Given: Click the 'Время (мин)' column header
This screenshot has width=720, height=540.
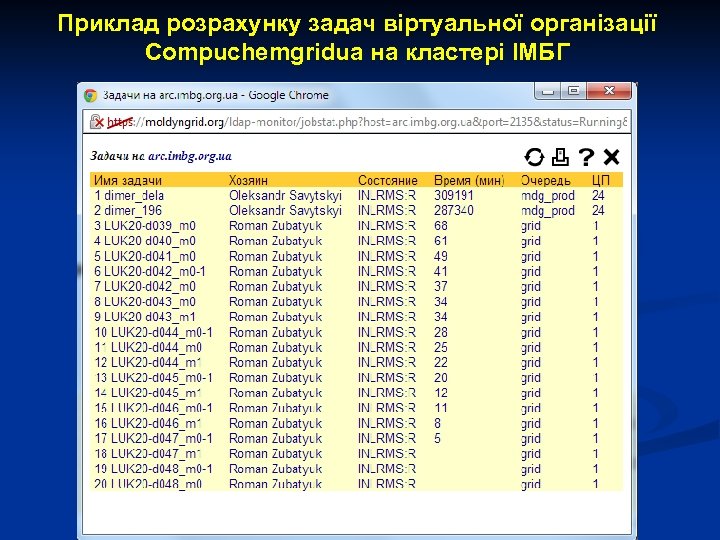Looking at the screenshot, I should coord(469,180).
